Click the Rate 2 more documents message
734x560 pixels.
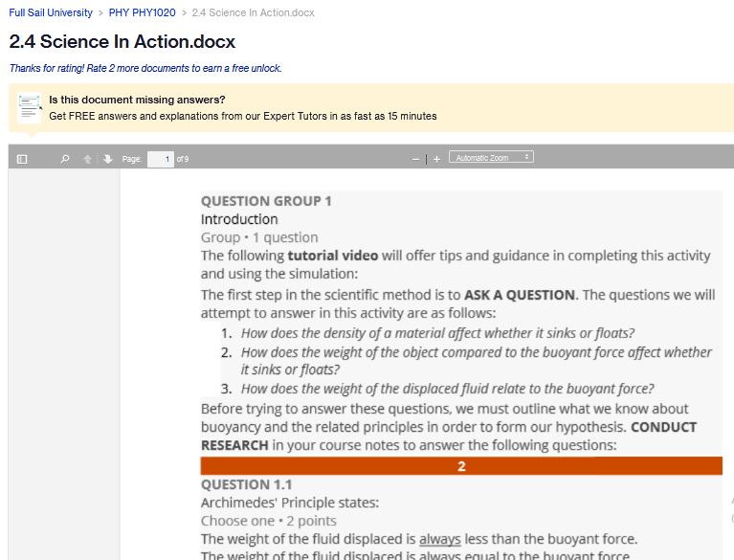tap(145, 68)
